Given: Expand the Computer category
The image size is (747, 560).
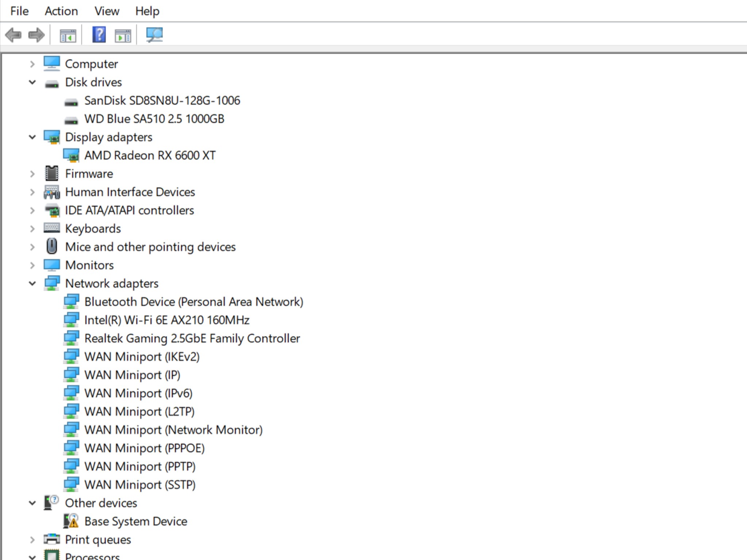Looking at the screenshot, I should point(32,64).
